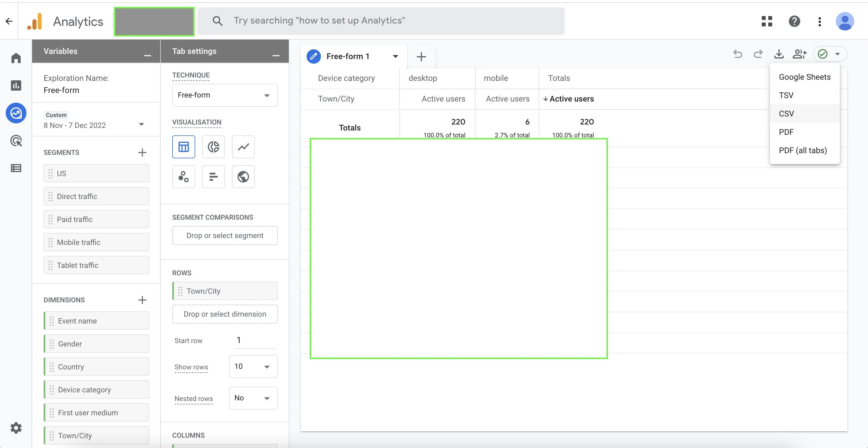This screenshot has width=868, height=448.
Task: Open the Admin settings gear icon
Action: pos(16,428)
